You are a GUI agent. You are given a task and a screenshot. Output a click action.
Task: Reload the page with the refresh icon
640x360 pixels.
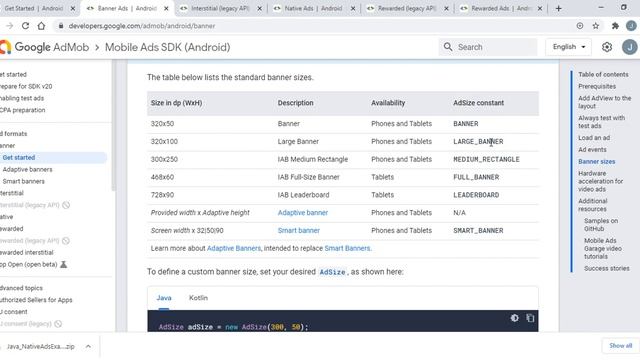25,26
